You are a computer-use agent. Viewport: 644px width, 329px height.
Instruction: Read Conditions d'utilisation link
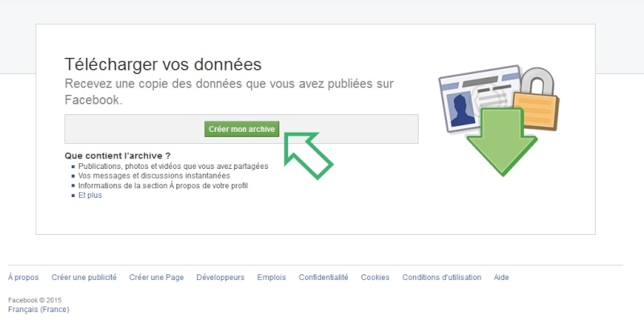[x=441, y=278]
